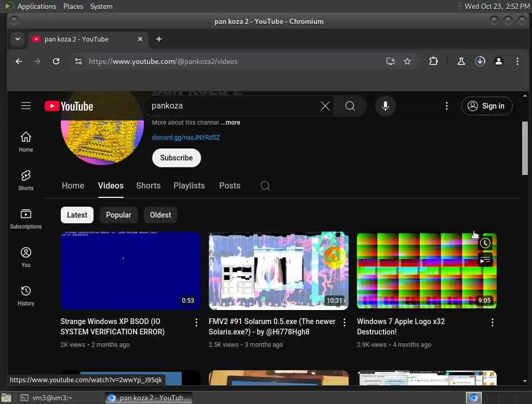Screen dimensions: 532x404
Task: Open downloads icon in toolbar
Action: 480,61
